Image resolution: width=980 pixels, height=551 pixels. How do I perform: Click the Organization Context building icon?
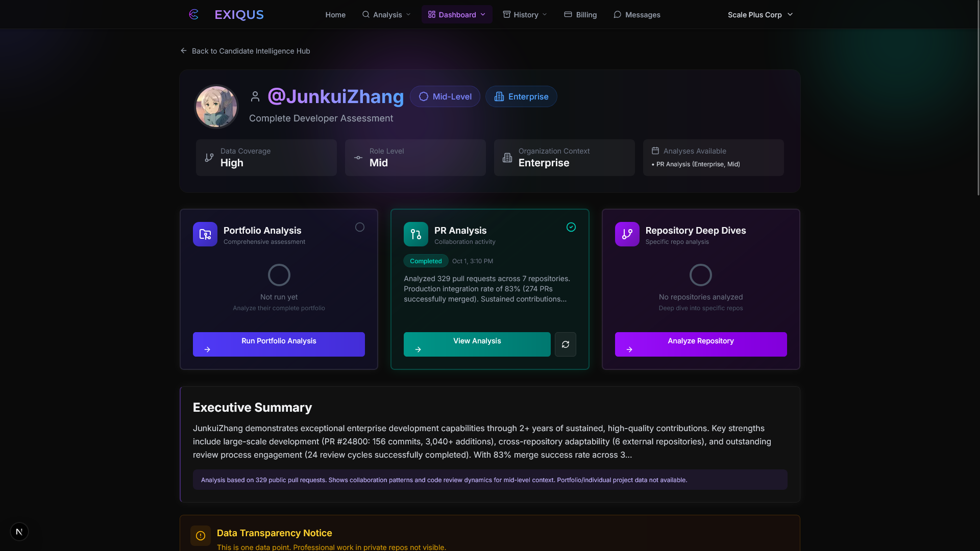507,158
